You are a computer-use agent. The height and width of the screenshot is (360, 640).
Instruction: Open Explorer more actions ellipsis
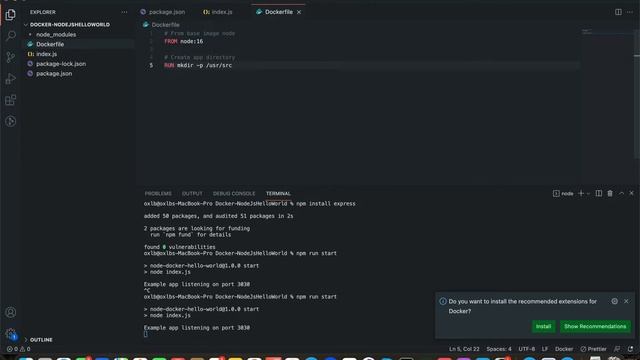[124, 12]
